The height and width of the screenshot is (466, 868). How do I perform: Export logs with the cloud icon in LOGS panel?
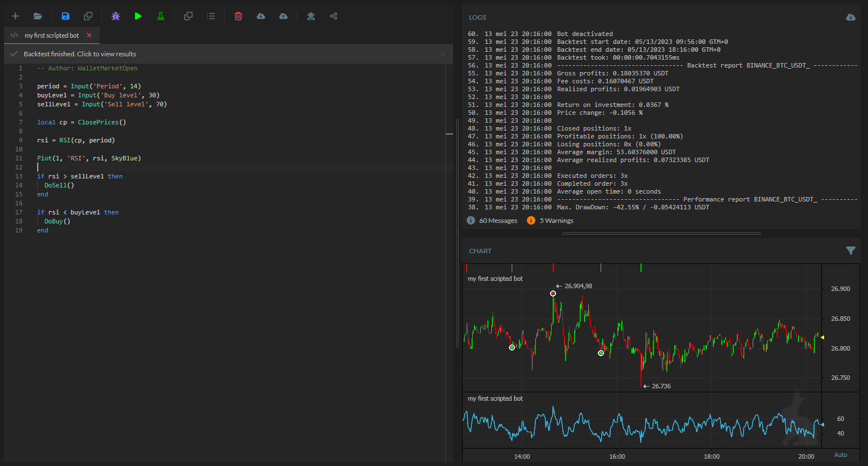coord(851,17)
